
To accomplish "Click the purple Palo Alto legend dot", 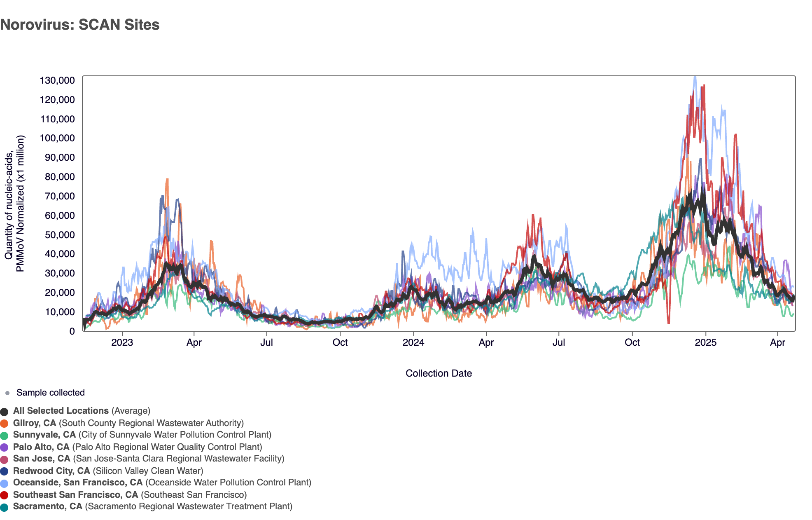I will coord(4,447).
